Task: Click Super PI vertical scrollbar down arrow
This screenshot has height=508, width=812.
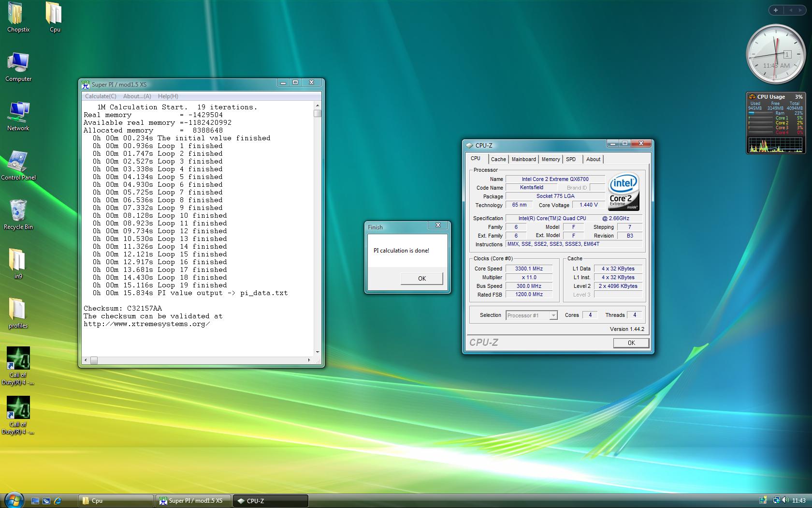Action: 318,352
